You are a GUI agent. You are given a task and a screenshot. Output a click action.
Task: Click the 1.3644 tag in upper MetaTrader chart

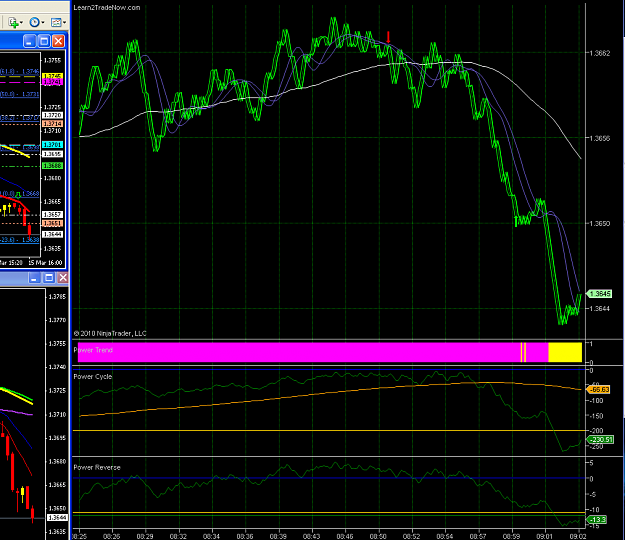tap(52, 234)
